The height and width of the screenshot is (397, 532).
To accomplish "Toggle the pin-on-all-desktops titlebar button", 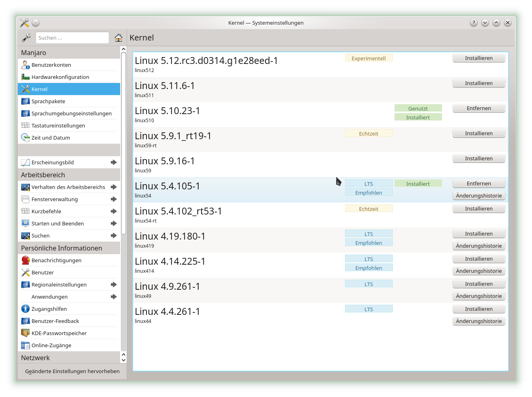I will [x=36, y=23].
